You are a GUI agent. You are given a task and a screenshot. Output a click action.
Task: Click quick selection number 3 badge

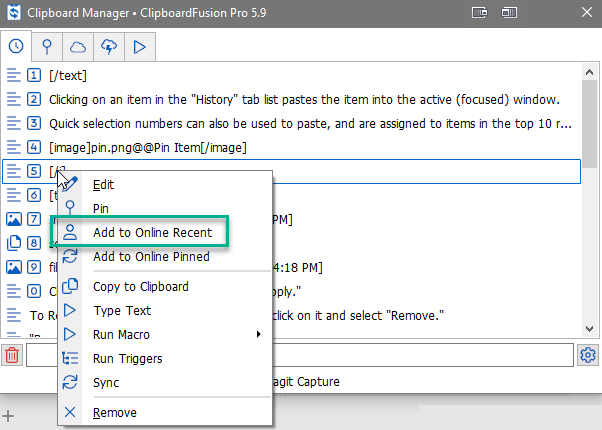(x=34, y=123)
